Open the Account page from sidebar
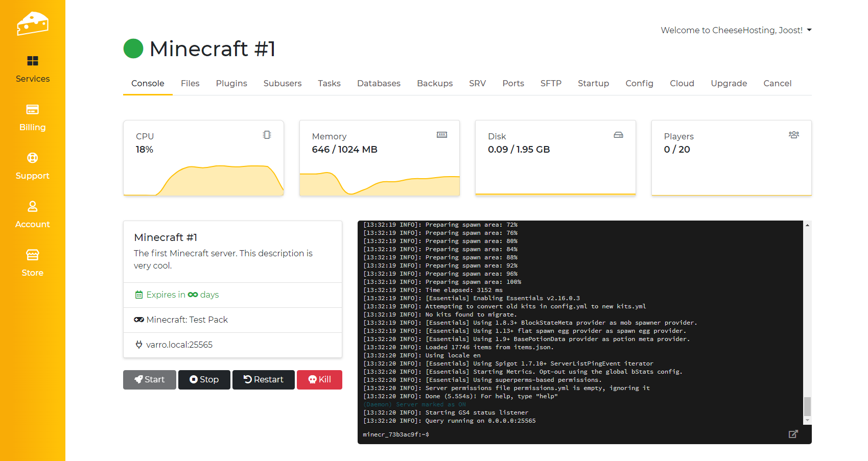Image resolution: width=868 pixels, height=461 pixels. pos(33,214)
